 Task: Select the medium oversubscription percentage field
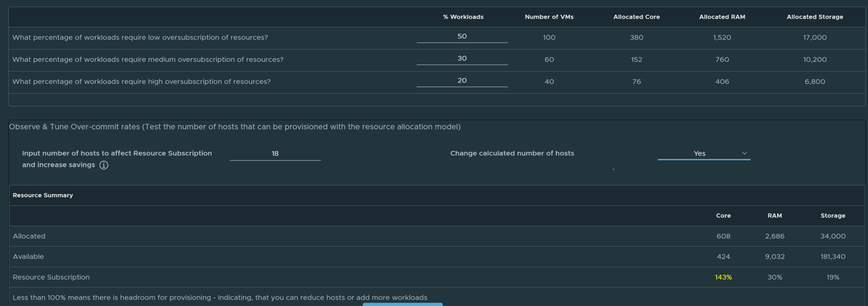462,58
